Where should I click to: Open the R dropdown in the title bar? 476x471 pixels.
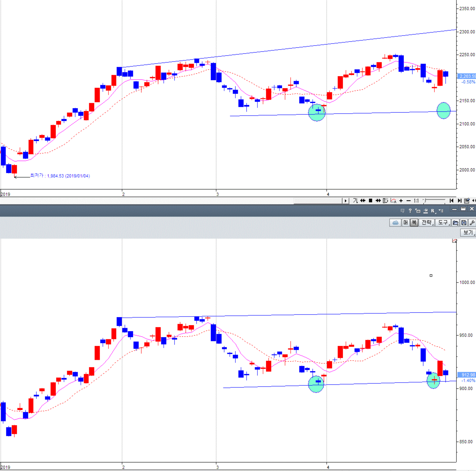pyautogui.click(x=434, y=211)
